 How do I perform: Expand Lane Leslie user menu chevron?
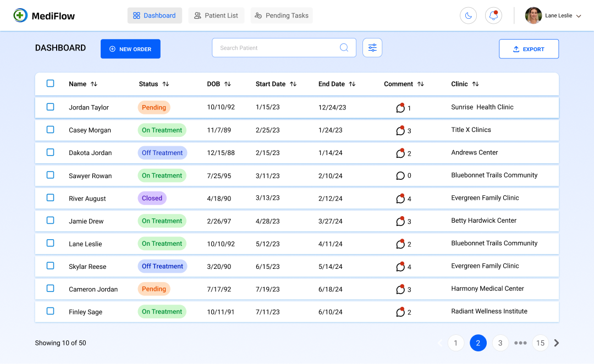(x=579, y=16)
